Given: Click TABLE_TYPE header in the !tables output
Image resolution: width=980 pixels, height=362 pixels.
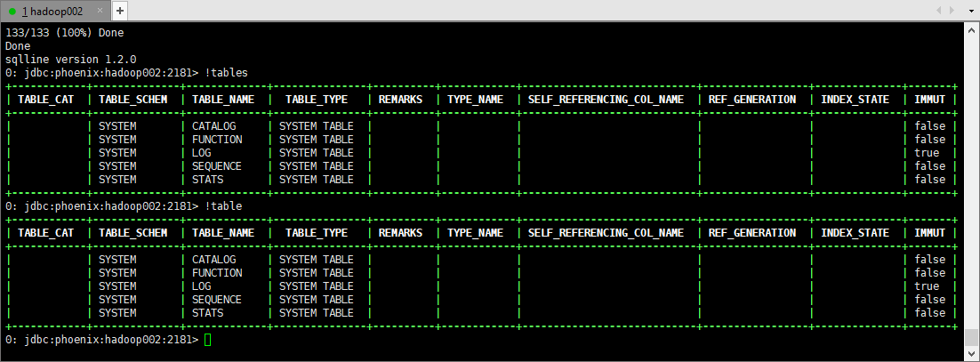Looking at the screenshot, I should click(317, 100).
